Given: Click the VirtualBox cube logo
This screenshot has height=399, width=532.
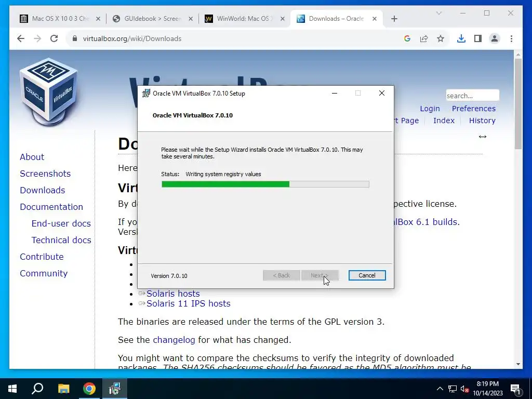Looking at the screenshot, I should (49, 91).
